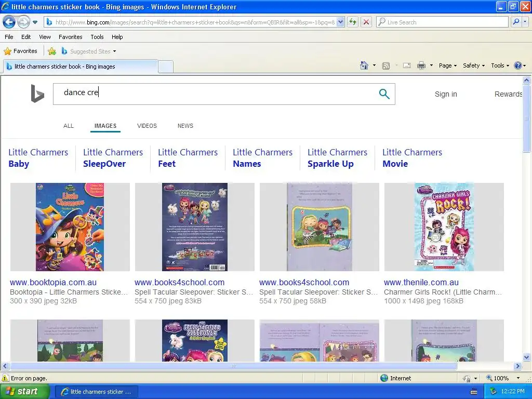Viewport: 532px width, 399px height.
Task: Open the Page command menu
Action: coord(447,65)
